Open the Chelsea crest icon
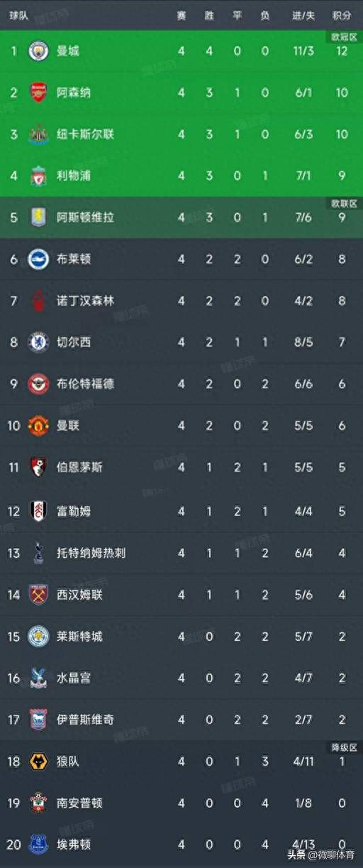 [38, 342]
